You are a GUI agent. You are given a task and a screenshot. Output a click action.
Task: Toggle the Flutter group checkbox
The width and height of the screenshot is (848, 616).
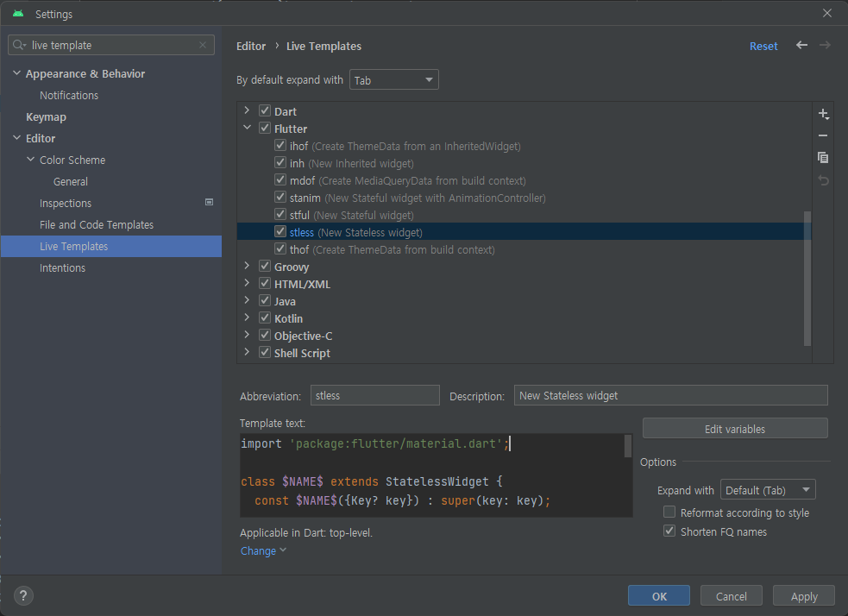coord(265,129)
